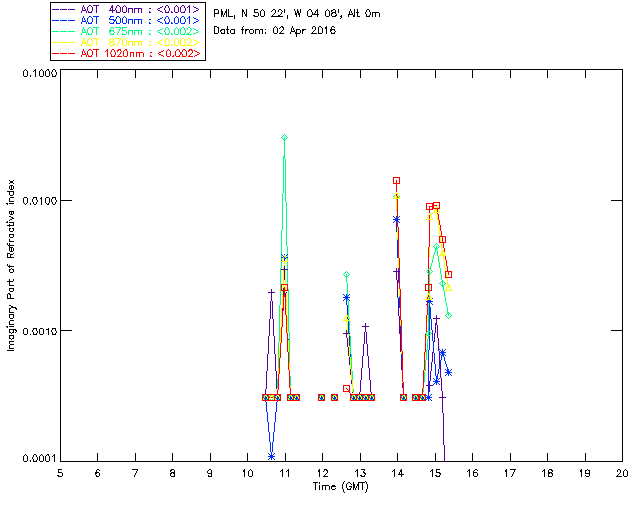Click the x-axis label 11
Viewport: 640px width, 512px height.
(x=285, y=473)
